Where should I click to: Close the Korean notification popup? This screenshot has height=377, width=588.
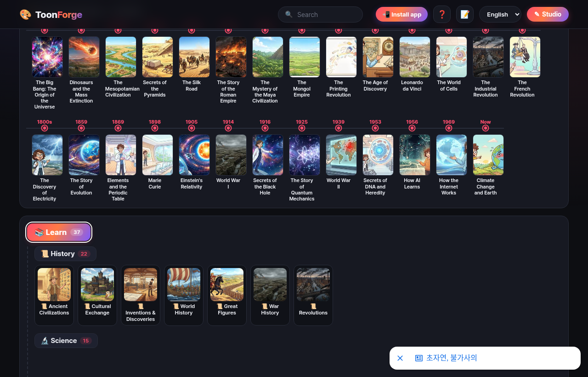tap(400, 358)
